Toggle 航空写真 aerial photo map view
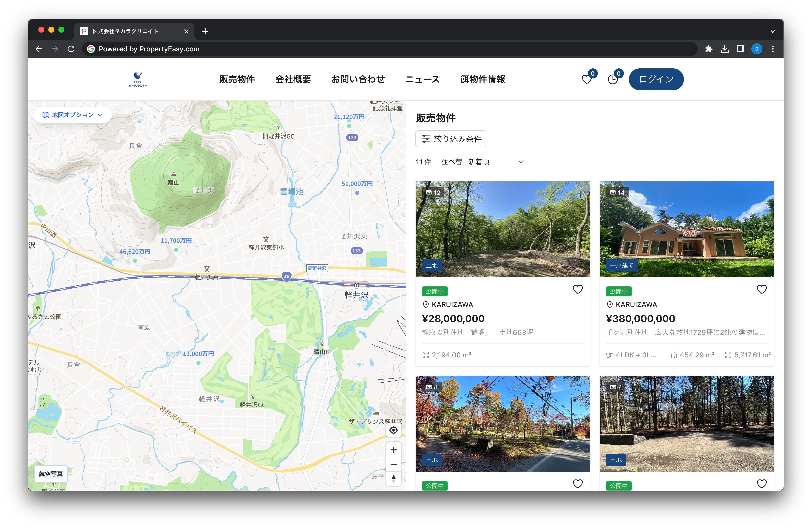Image resolution: width=812 pixels, height=528 pixels. click(x=51, y=474)
